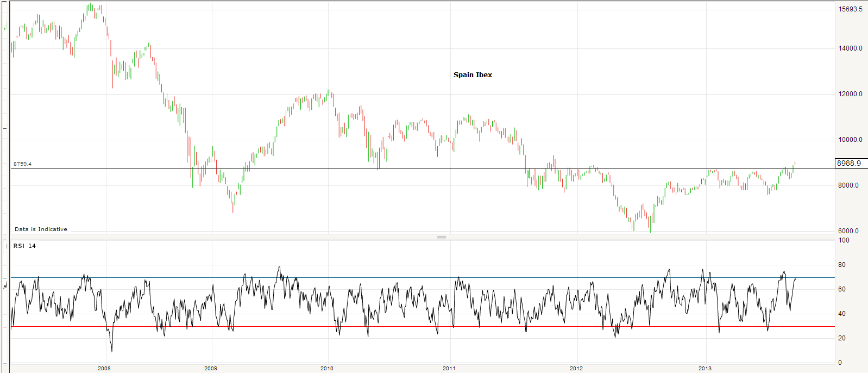Click the 14000.0 price axis label
Screen dimensions: 868x373
(850, 48)
